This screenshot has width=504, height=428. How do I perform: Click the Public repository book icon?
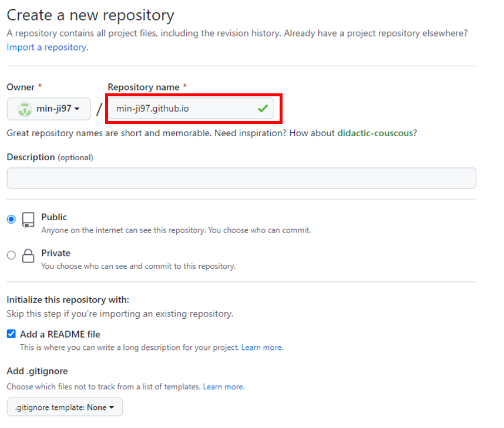[x=28, y=220]
